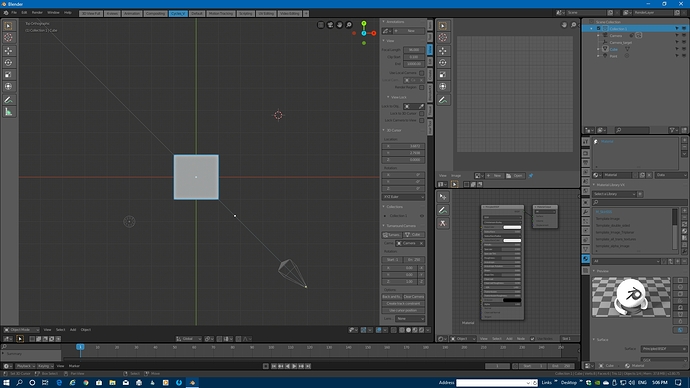Toggle Cube viewport visibility in the outliner
Image resolution: width=690 pixels, height=388 pixels.
coord(684,49)
